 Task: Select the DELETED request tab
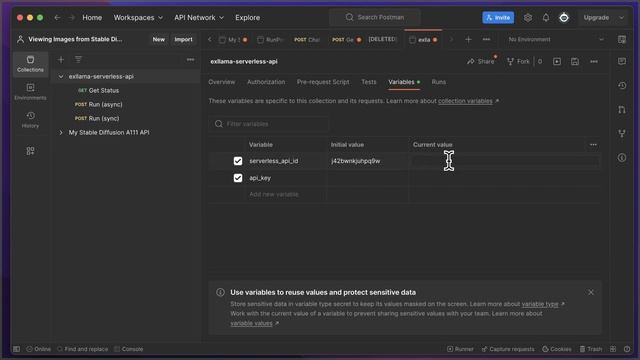(382, 39)
